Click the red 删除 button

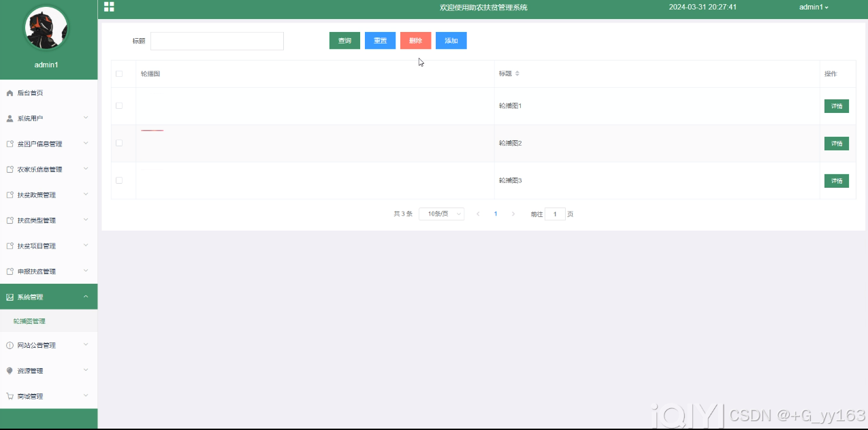point(415,41)
